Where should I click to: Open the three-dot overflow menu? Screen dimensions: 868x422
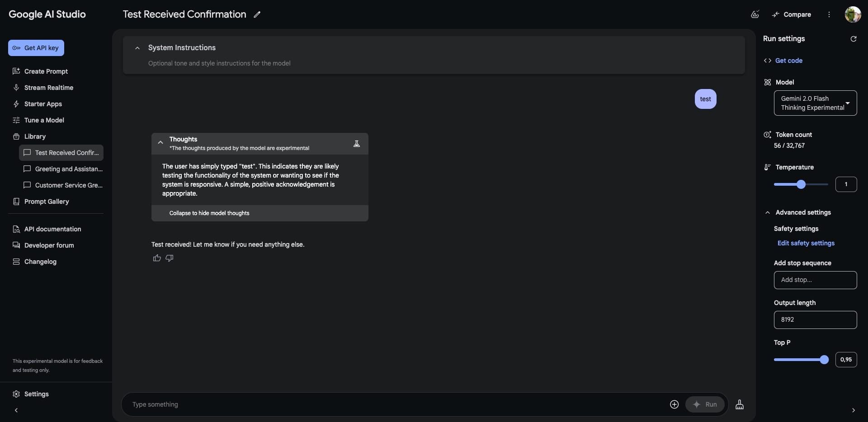click(829, 14)
